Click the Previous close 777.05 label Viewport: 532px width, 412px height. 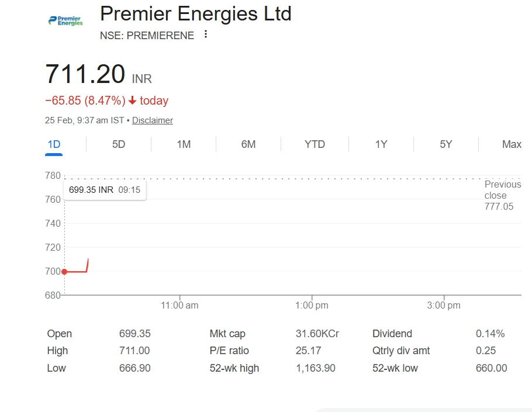[x=502, y=195]
